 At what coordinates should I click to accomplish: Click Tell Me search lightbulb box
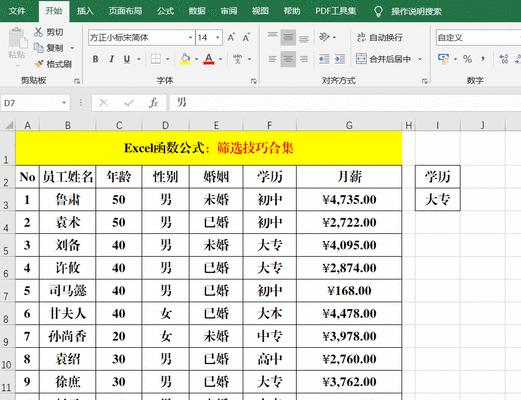pyautogui.click(x=408, y=11)
